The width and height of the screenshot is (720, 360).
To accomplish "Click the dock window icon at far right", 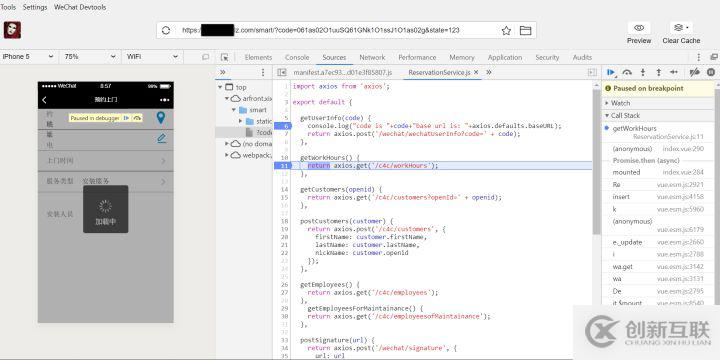I will [714, 57].
